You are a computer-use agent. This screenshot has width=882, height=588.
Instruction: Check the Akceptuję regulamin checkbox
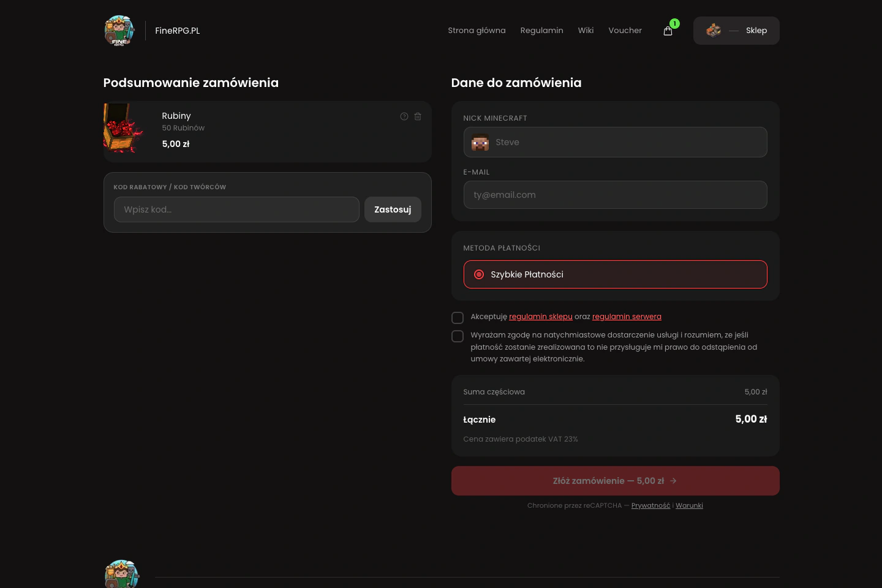coord(458,318)
